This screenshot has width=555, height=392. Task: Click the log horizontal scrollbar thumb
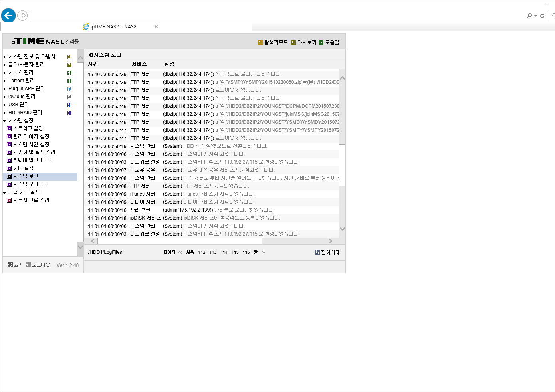tap(180, 241)
